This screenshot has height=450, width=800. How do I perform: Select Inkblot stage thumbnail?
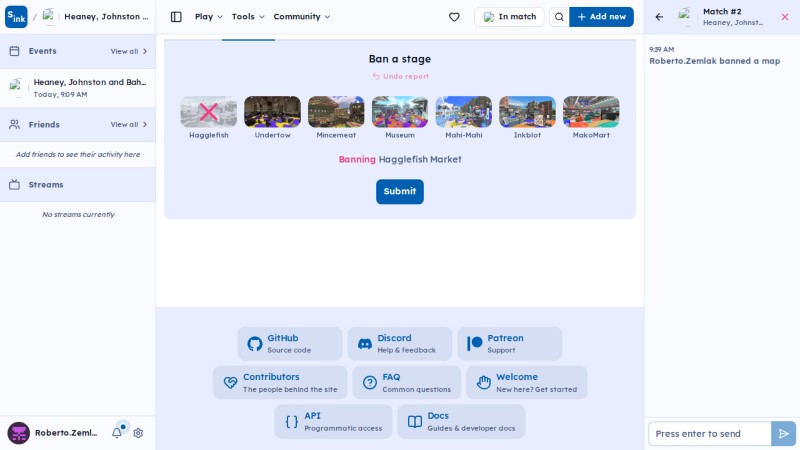[x=527, y=112]
